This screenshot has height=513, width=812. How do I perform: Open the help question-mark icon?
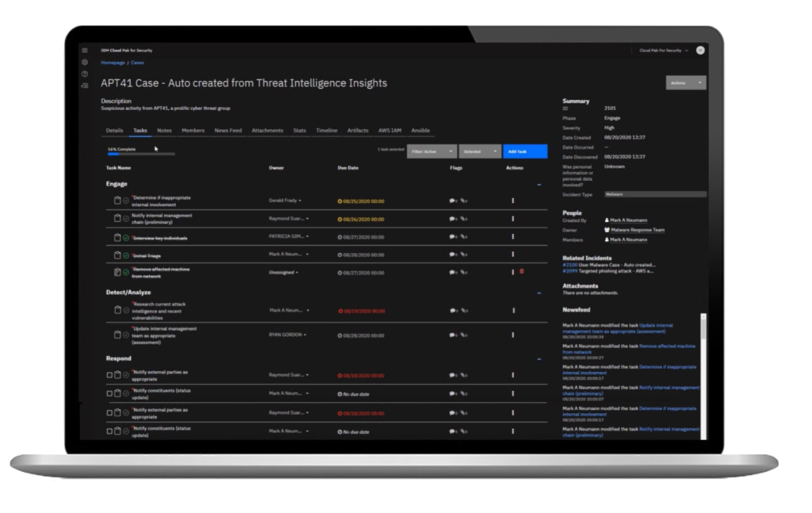click(x=84, y=74)
